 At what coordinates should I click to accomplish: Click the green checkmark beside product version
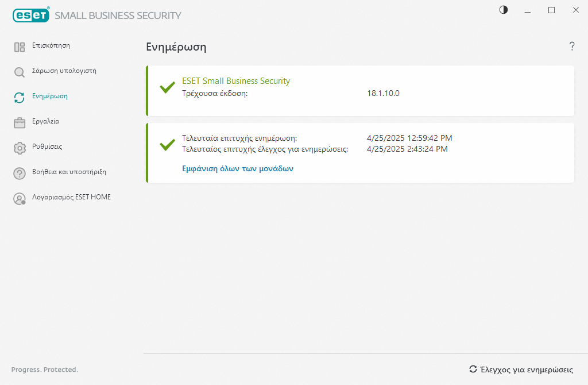[167, 87]
